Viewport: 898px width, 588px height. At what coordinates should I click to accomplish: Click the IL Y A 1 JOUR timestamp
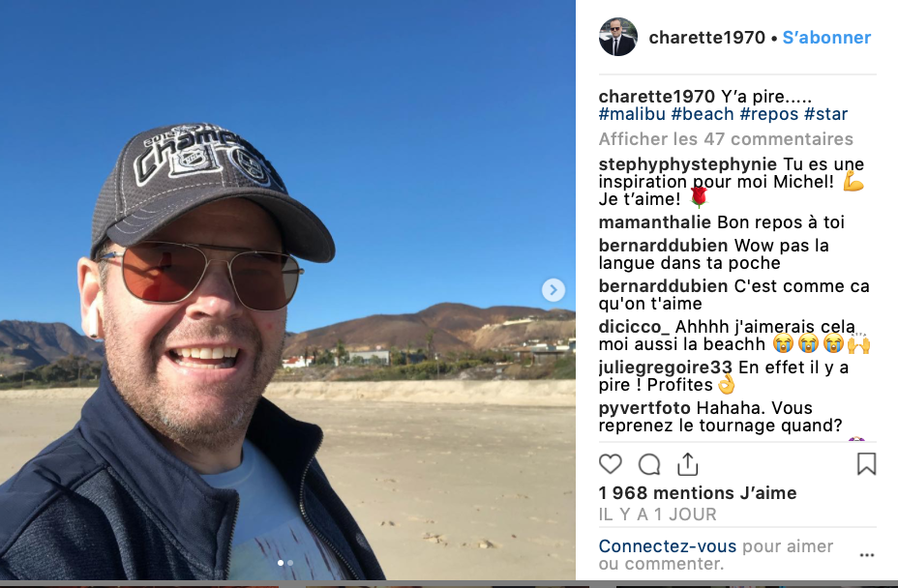coord(657,514)
